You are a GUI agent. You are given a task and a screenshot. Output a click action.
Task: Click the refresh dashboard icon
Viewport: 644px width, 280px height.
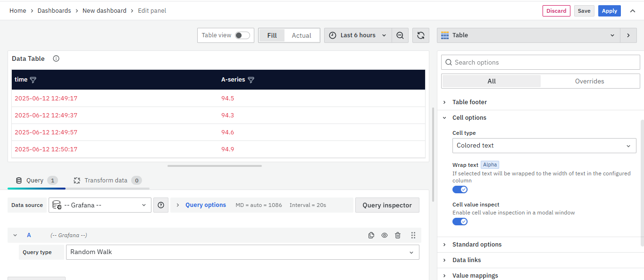tap(420, 35)
